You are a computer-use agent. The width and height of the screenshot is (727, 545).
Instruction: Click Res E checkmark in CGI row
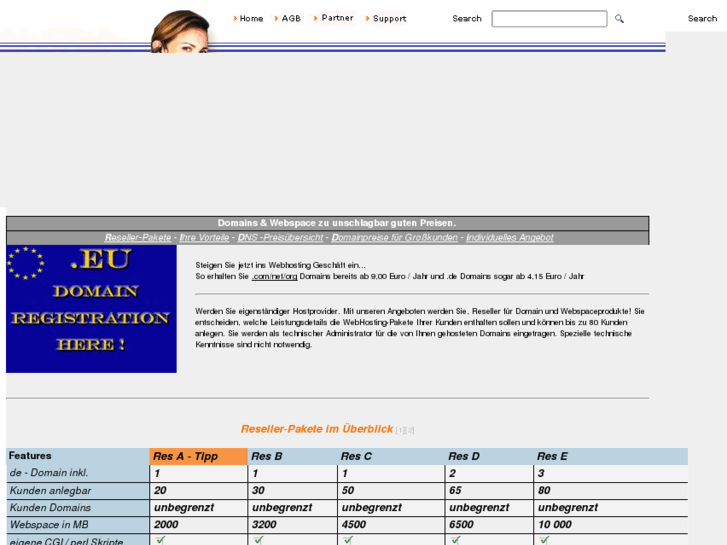544,540
